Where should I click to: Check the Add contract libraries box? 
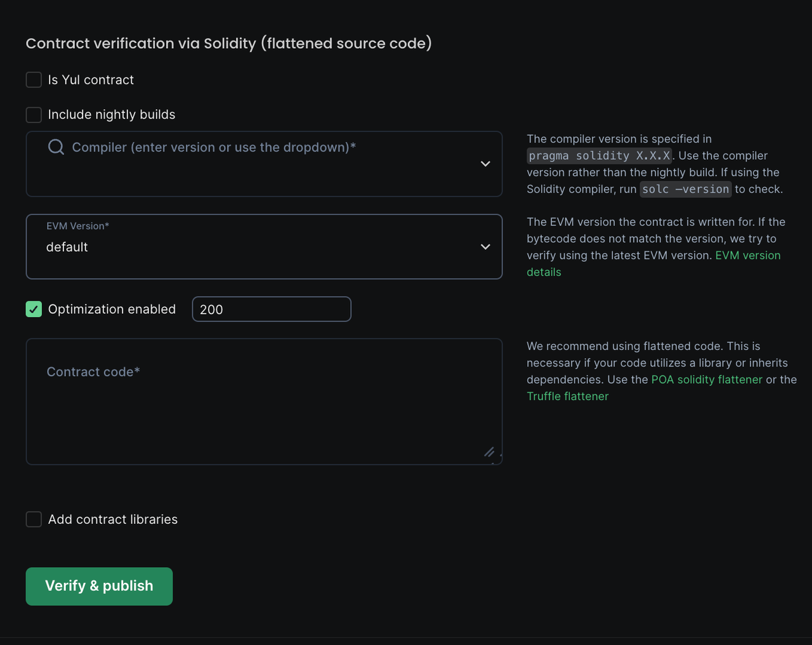coord(34,519)
